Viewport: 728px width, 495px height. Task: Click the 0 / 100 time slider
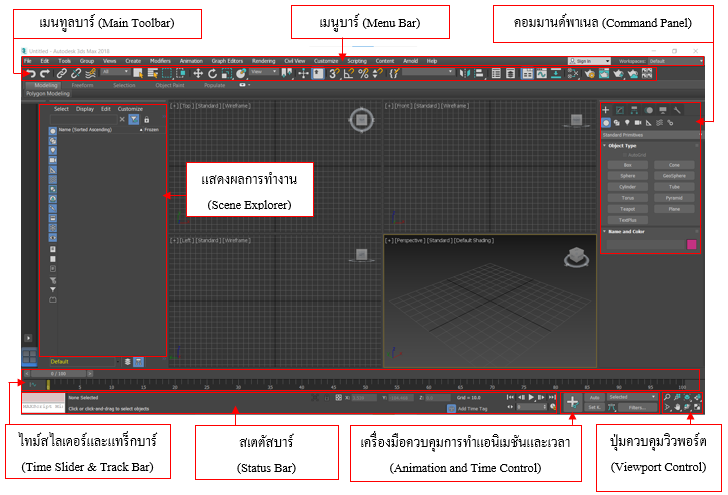pyautogui.click(x=58, y=373)
